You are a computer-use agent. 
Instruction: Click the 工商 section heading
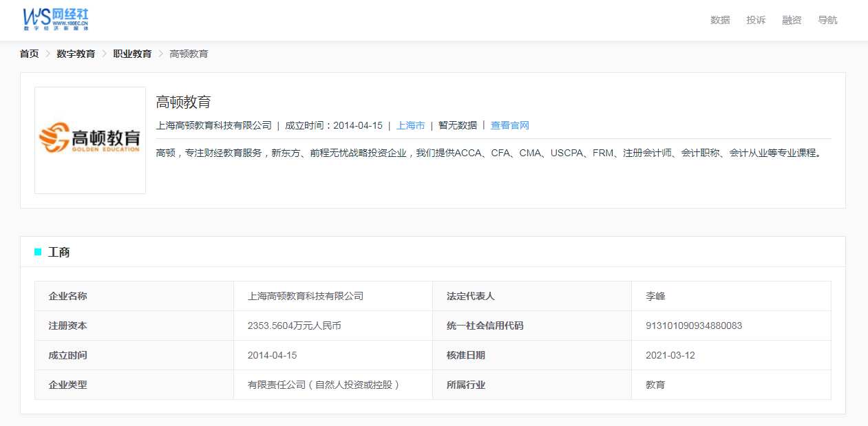point(59,252)
